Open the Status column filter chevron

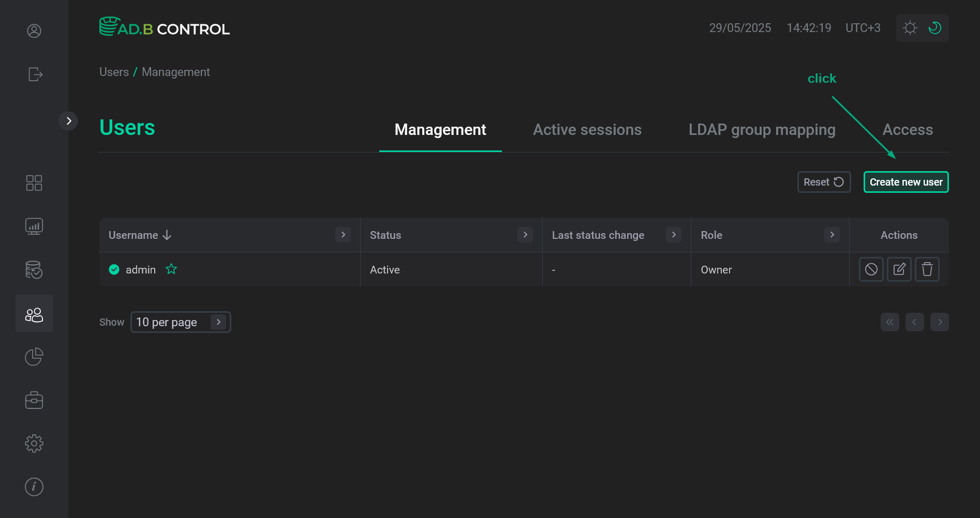click(525, 235)
